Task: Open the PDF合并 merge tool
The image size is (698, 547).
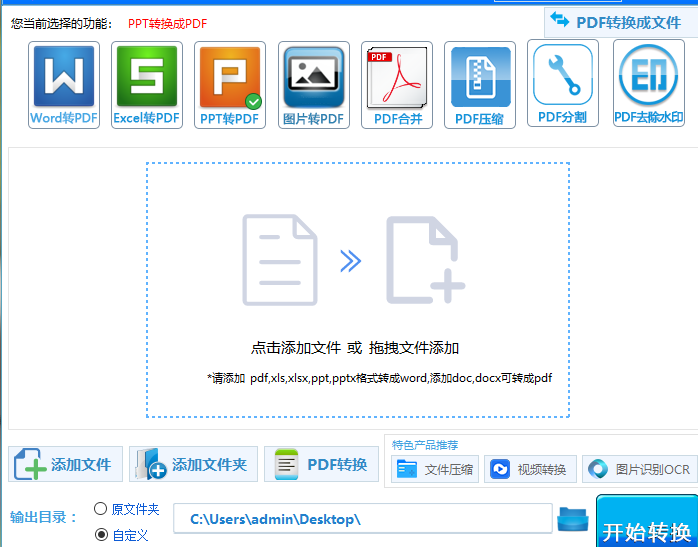Action: 397,85
